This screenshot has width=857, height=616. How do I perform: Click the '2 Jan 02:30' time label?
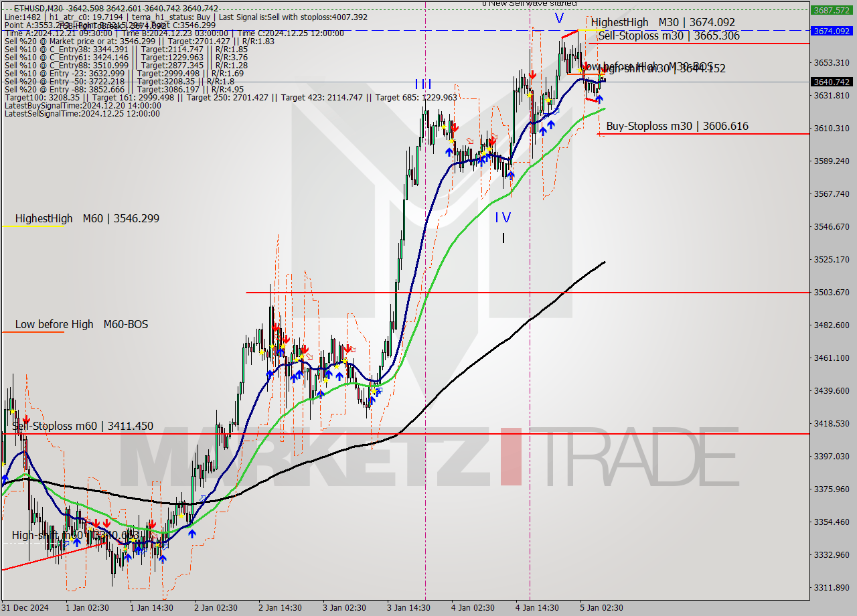click(216, 608)
